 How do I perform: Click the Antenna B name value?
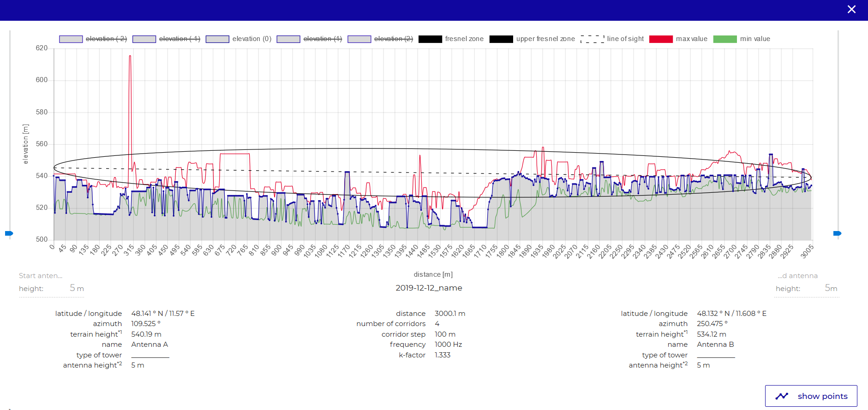[715, 345]
